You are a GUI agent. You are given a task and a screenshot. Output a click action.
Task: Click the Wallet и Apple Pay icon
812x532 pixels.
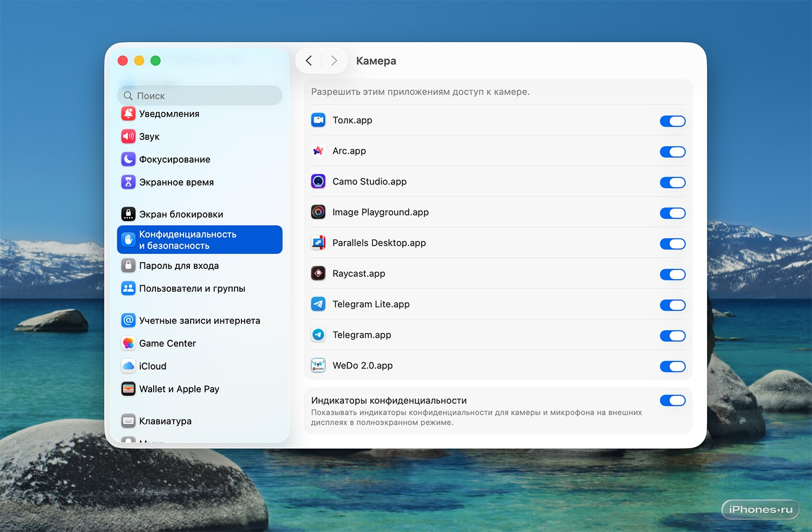[128, 389]
